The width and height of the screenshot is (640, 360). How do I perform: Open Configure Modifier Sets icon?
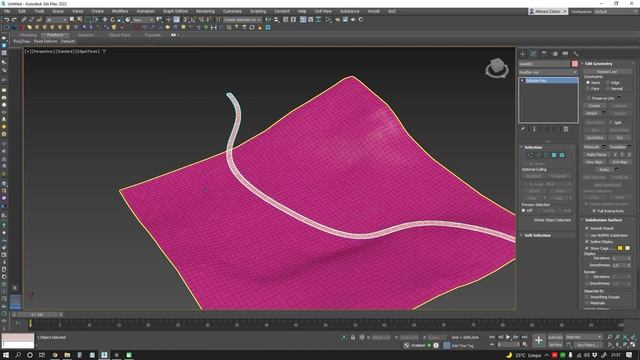(x=566, y=129)
